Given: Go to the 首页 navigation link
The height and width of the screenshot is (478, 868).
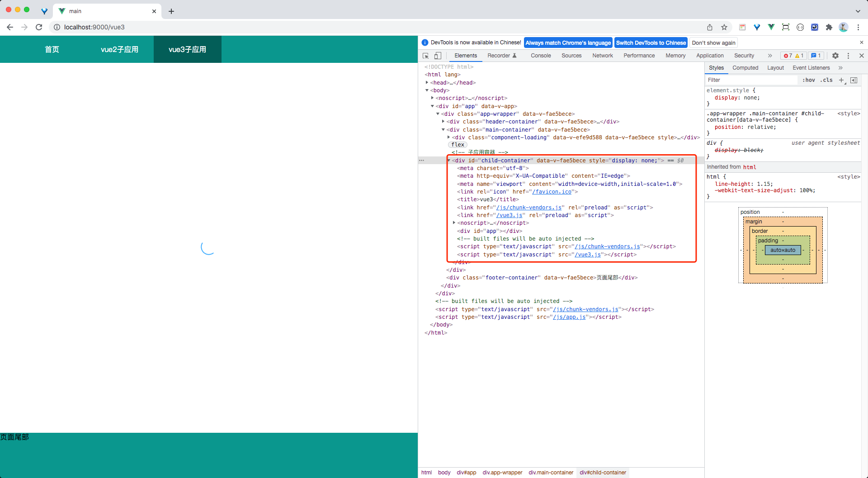Looking at the screenshot, I should [x=52, y=49].
